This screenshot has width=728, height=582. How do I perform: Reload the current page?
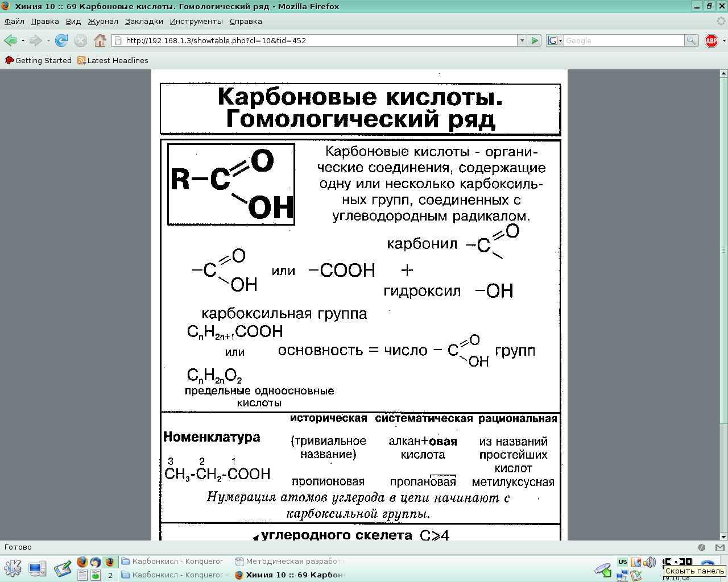click(61, 40)
